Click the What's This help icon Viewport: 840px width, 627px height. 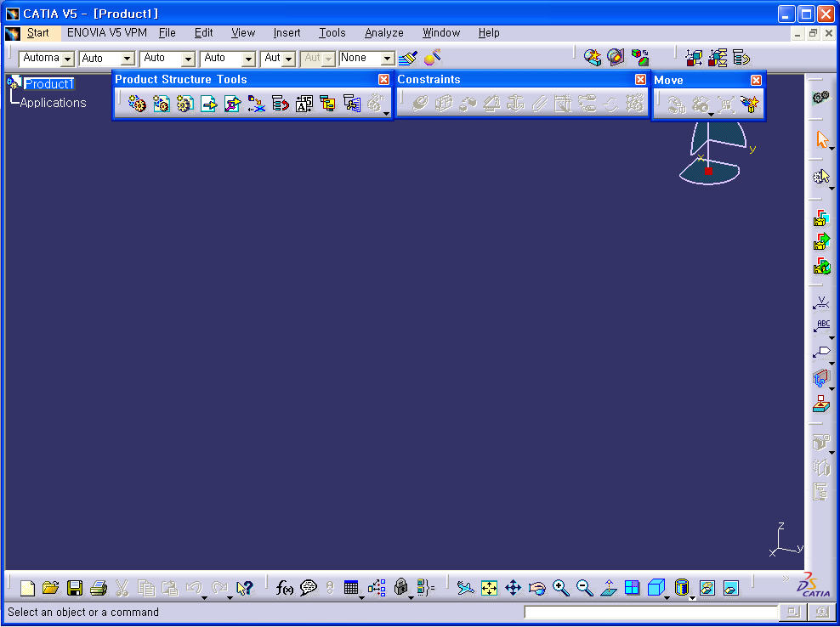(244, 588)
